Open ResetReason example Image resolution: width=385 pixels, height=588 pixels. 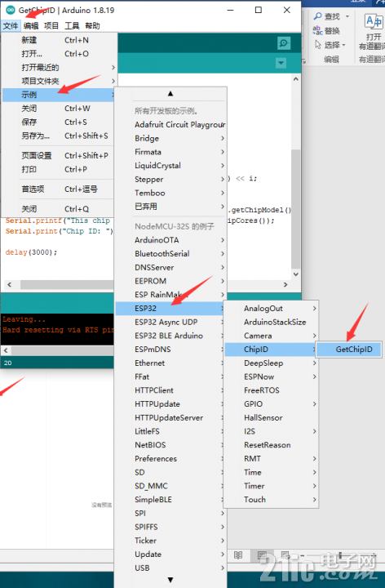click(x=271, y=445)
